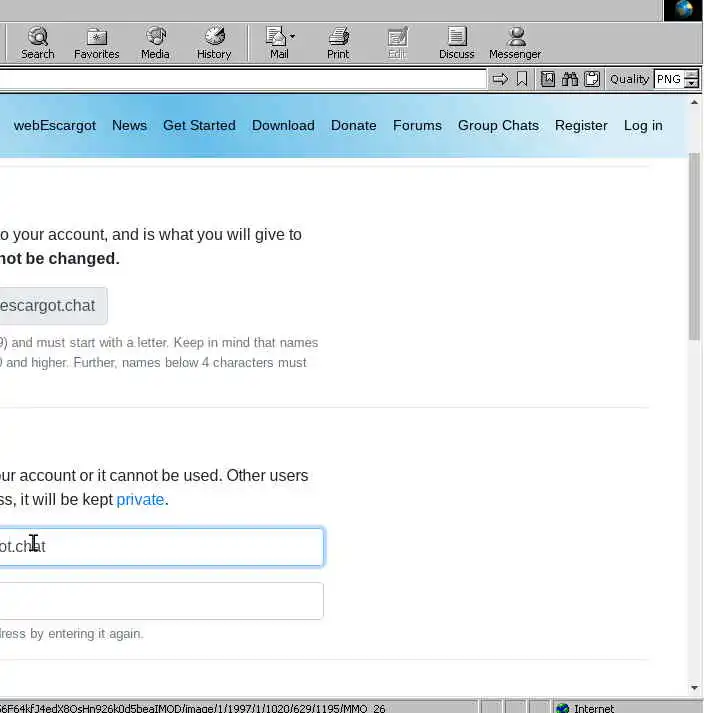
Task: Open Get Started page
Action: click(199, 126)
